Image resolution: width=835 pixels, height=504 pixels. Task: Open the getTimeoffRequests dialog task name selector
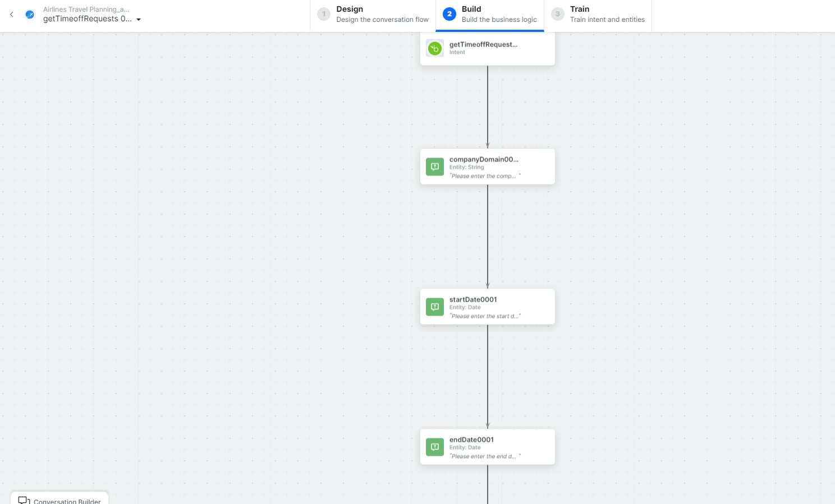tap(88, 19)
